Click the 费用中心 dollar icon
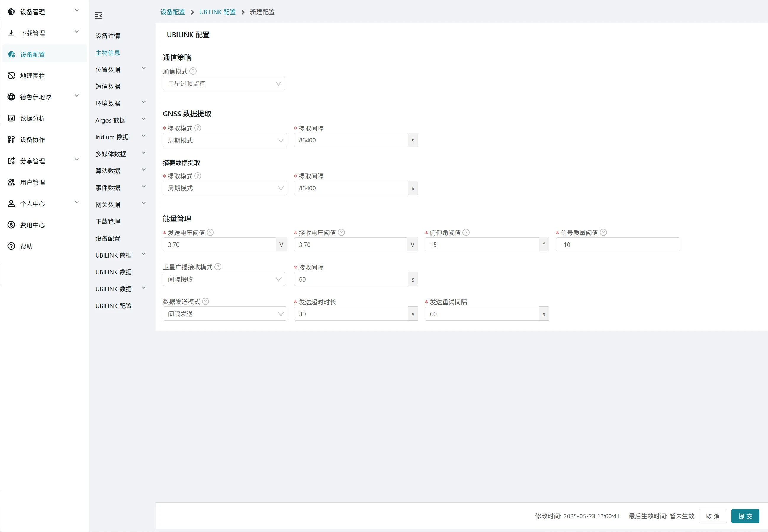The height and width of the screenshot is (532, 768). (11, 225)
